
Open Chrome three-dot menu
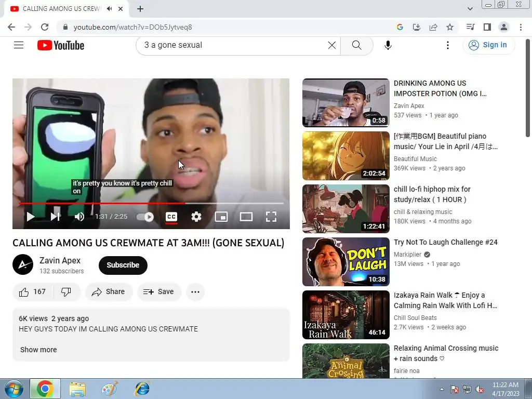tap(521, 27)
